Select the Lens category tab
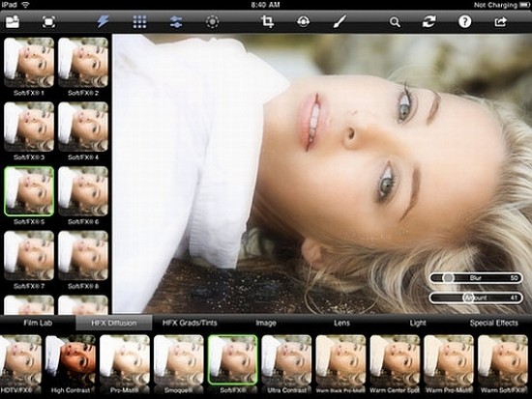 [341, 323]
